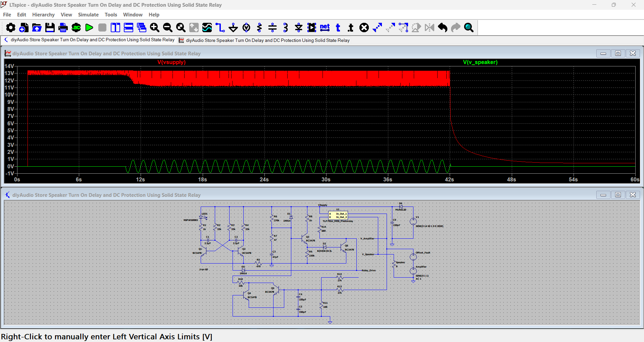Image resolution: width=644 pixels, height=342 pixels.
Task: Click the V(v_speaker) trace label
Action: (x=480, y=62)
